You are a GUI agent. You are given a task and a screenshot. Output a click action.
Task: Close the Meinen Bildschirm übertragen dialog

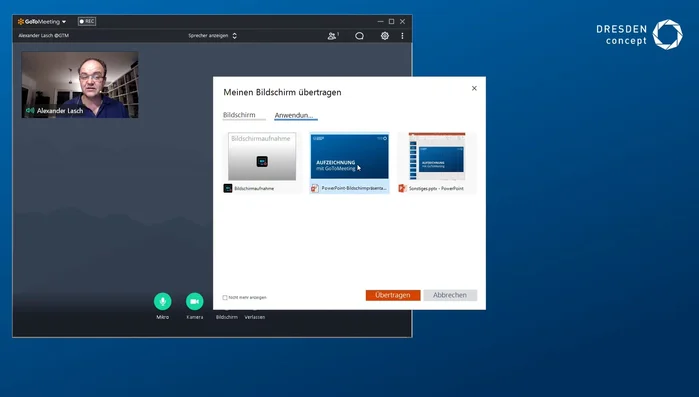point(474,88)
